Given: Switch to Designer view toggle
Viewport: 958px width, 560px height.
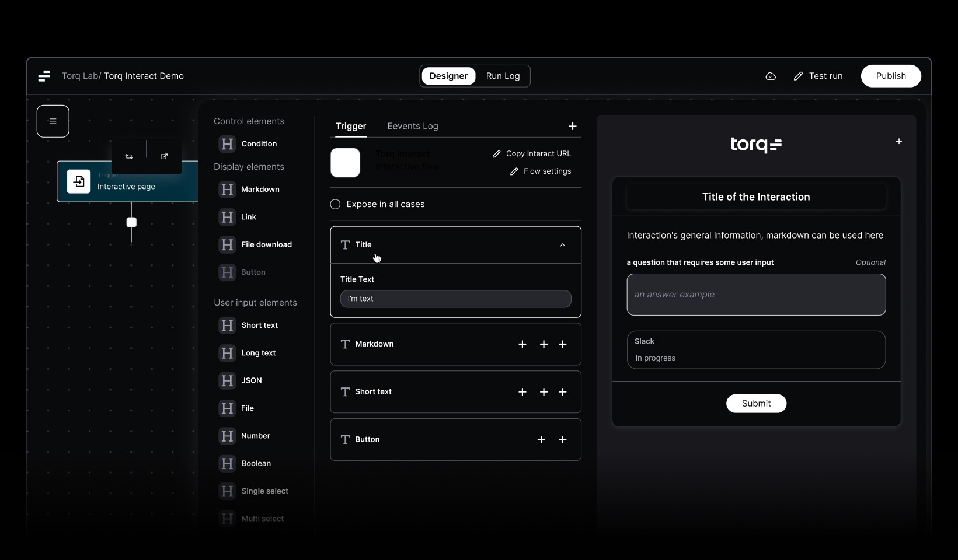Looking at the screenshot, I should tap(448, 76).
